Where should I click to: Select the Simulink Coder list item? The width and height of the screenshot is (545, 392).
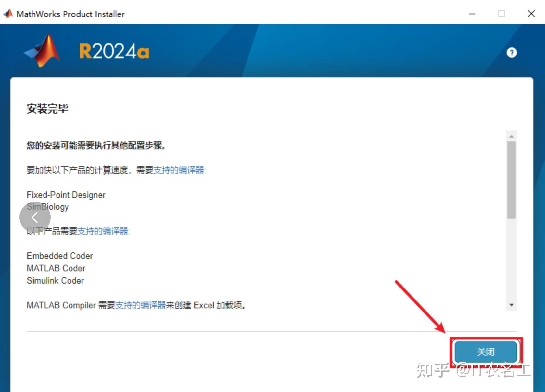coord(55,280)
